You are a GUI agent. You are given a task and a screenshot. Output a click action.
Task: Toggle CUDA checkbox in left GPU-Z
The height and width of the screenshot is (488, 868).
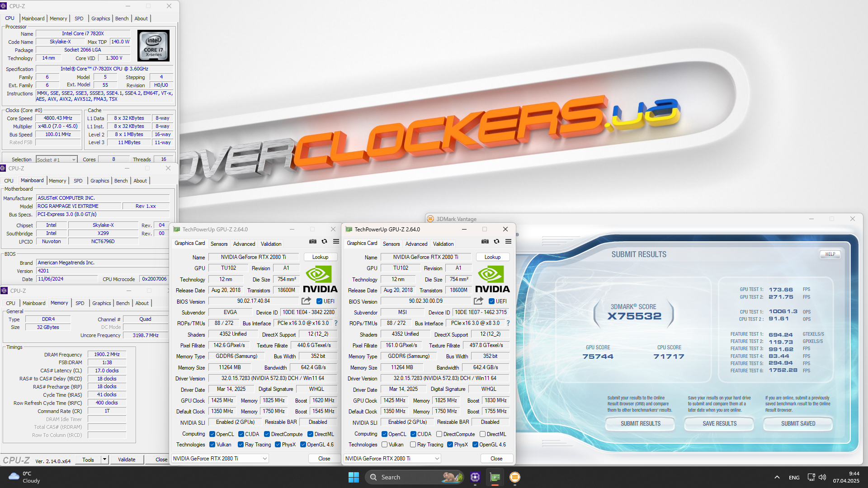click(241, 434)
